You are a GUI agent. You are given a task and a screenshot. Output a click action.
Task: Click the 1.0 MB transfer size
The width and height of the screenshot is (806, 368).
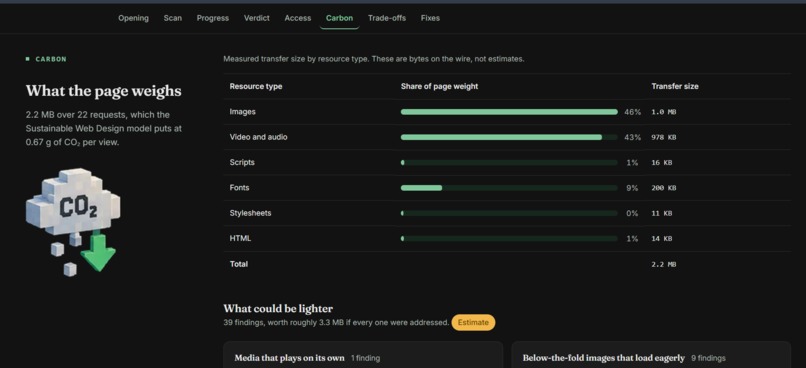point(664,112)
